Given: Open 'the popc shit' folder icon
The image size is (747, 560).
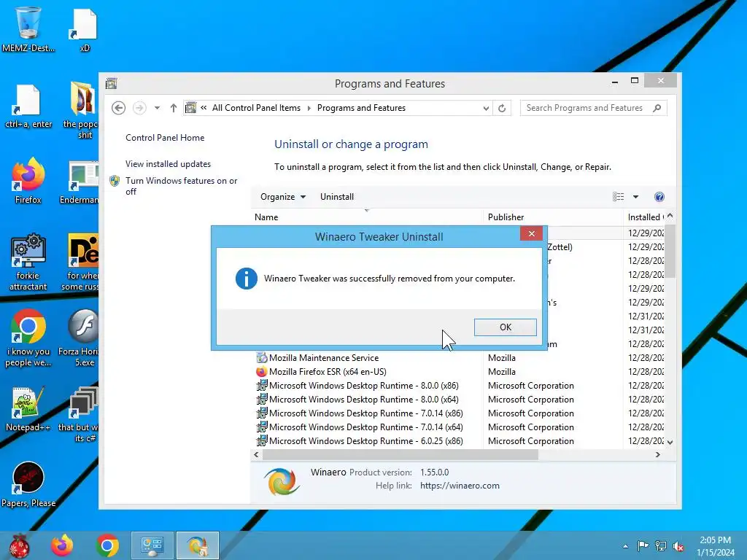Looking at the screenshot, I should click(81, 109).
